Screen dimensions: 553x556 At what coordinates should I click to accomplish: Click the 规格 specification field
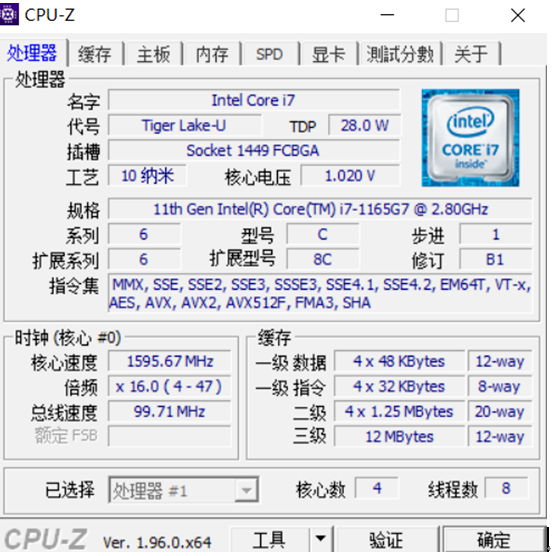[x=320, y=209]
